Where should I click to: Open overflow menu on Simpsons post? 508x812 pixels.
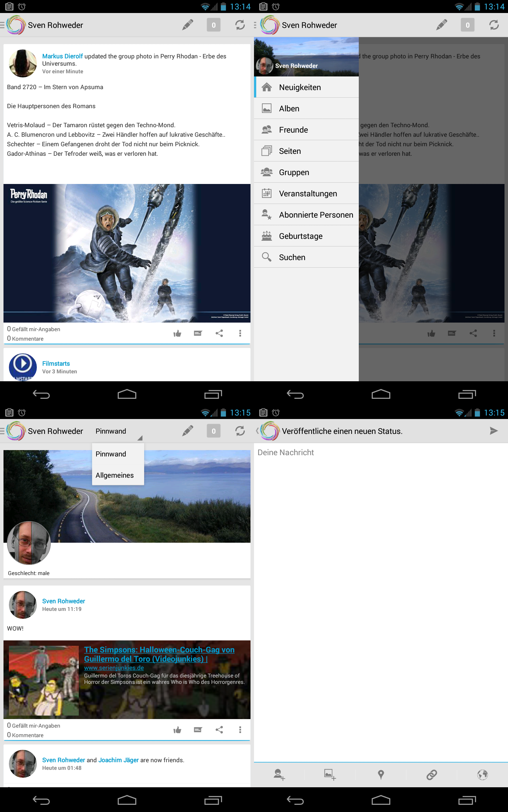(240, 730)
